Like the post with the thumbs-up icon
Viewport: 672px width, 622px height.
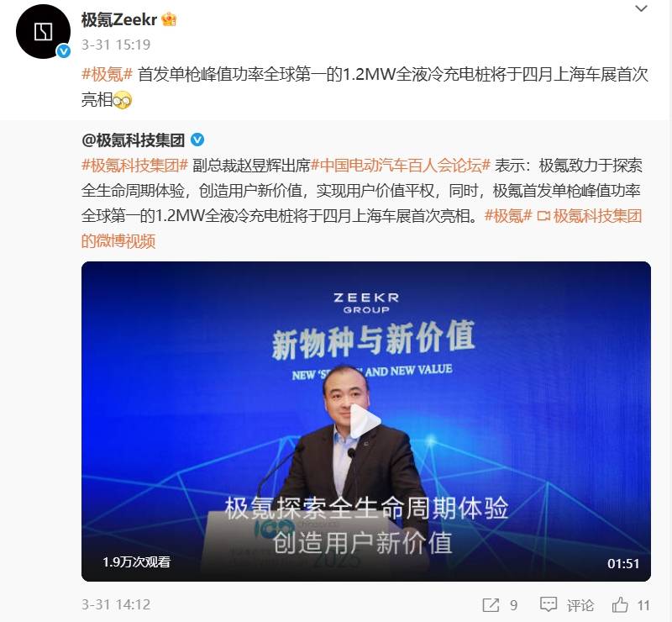(620, 605)
